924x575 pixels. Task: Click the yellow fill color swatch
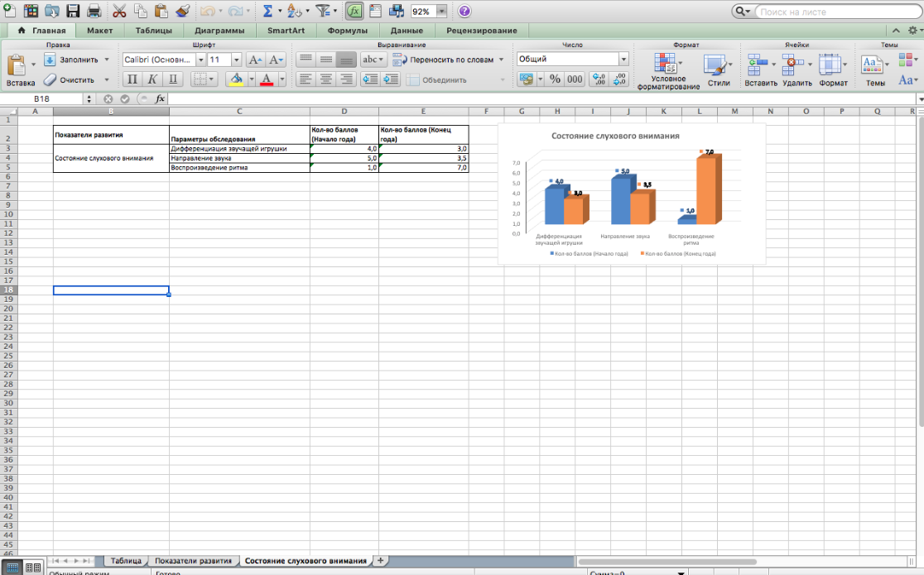click(x=236, y=79)
